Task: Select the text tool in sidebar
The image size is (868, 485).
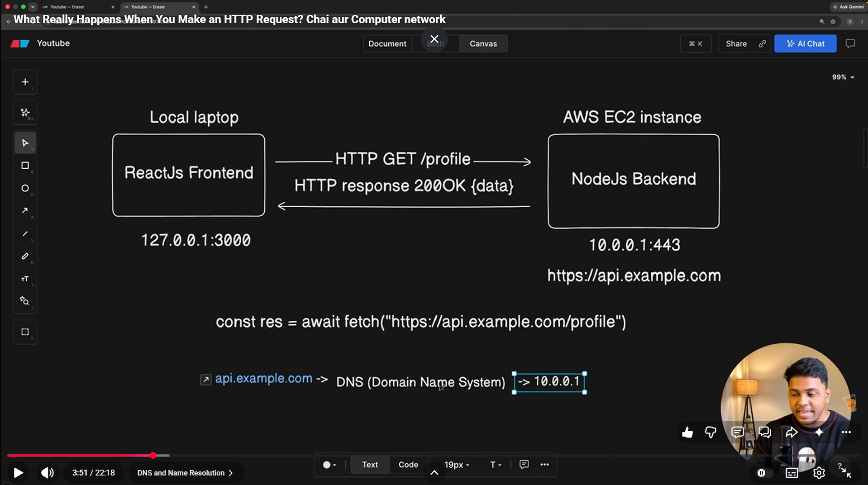Action: point(25,279)
